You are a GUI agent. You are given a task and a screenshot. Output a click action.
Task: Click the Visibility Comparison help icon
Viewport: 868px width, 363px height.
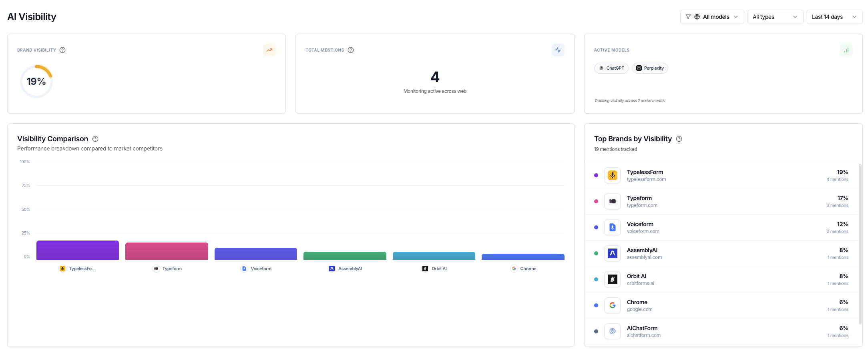95,139
